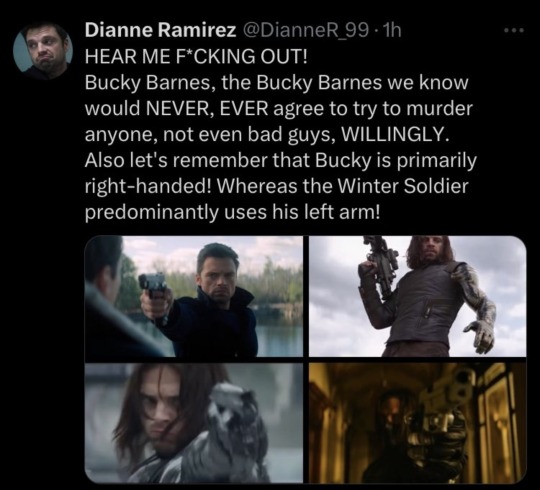Click the line "predominantly uses his left arm!"
The image size is (540, 490).
point(233,213)
